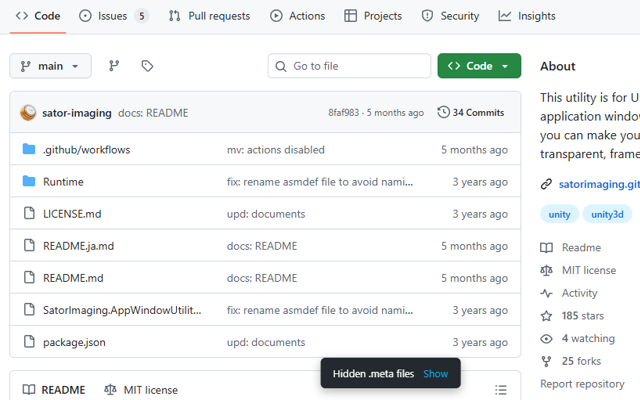Open the Pull requests tab
The width and height of the screenshot is (640, 400).
211,16
